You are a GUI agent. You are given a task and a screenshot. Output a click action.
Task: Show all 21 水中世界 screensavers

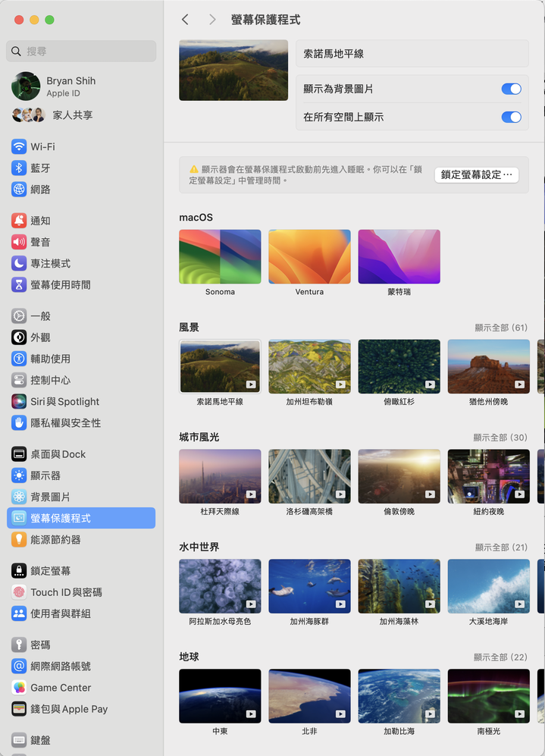501,547
